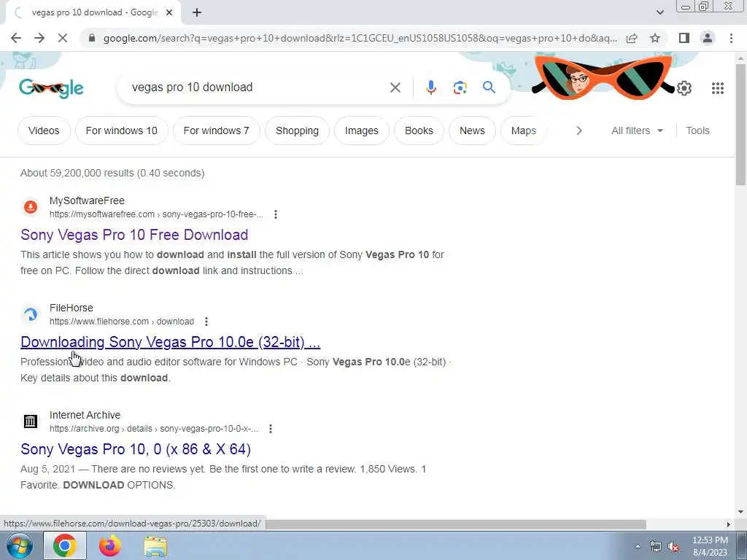Open Internet Archive result options menu

[270, 429]
